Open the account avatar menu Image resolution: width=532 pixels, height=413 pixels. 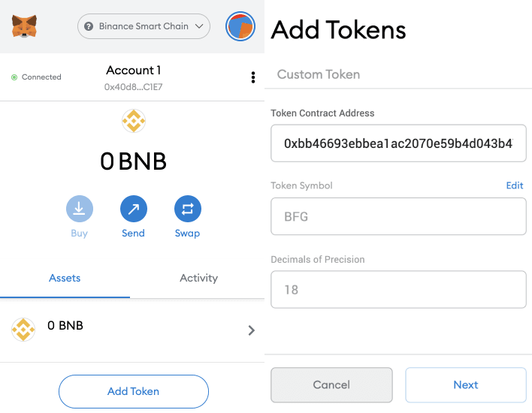point(240,27)
